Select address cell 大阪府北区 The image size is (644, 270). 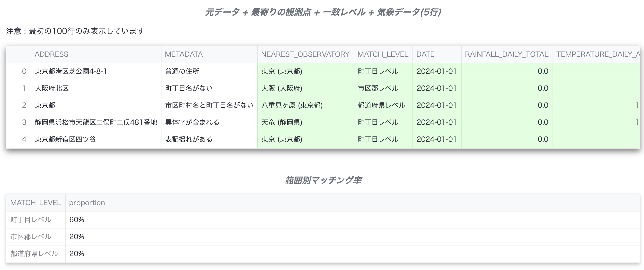pyautogui.click(x=96, y=88)
